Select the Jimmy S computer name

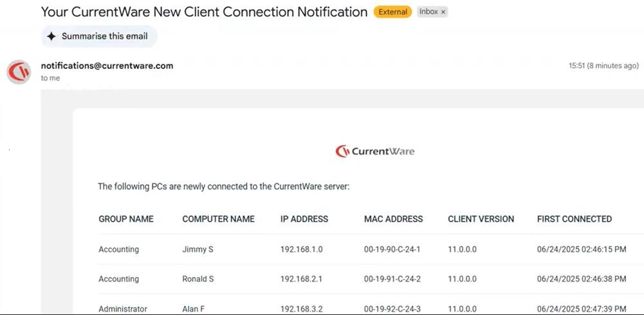[x=198, y=249]
